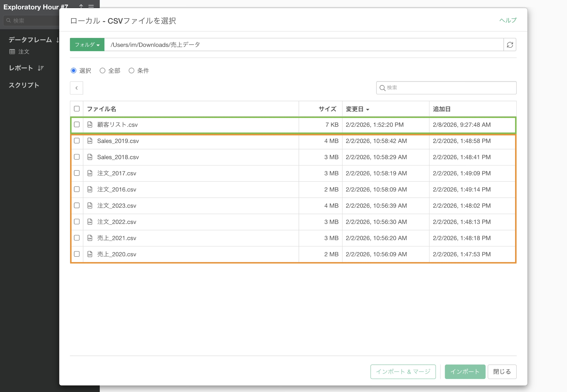Open the スクリプト section in the sidebar
Image resolution: width=567 pixels, height=392 pixels.
(x=24, y=85)
